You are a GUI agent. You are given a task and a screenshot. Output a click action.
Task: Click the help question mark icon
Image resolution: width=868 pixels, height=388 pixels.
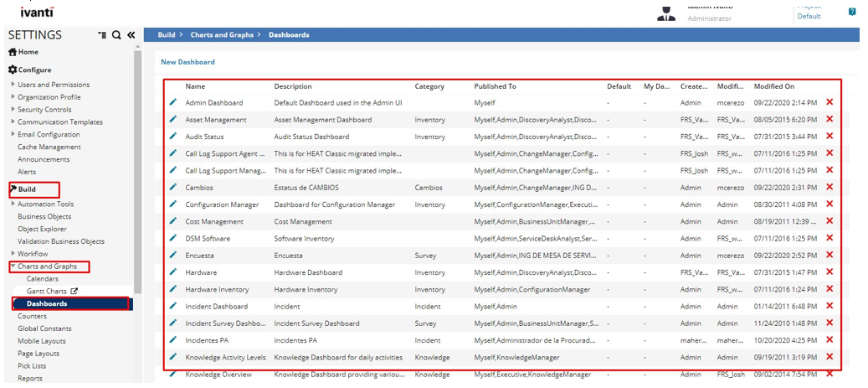click(x=852, y=12)
